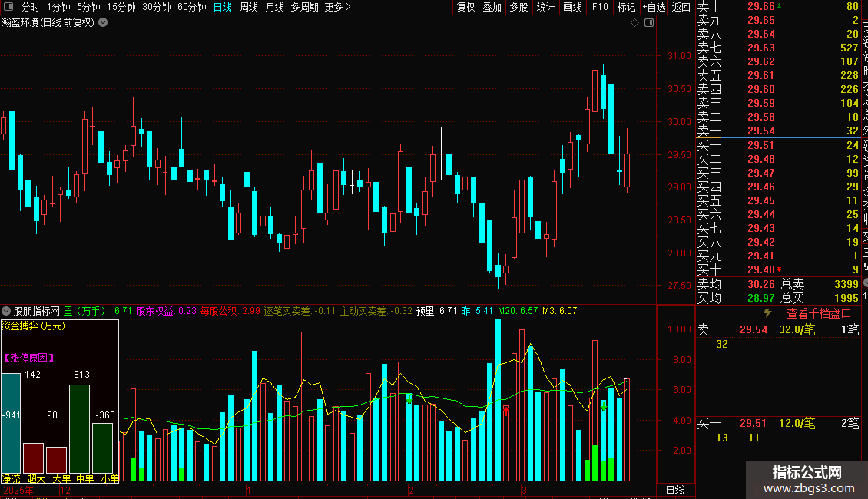Click the 2025年 label on time axis
The width and height of the screenshot is (868, 499).
(x=18, y=490)
